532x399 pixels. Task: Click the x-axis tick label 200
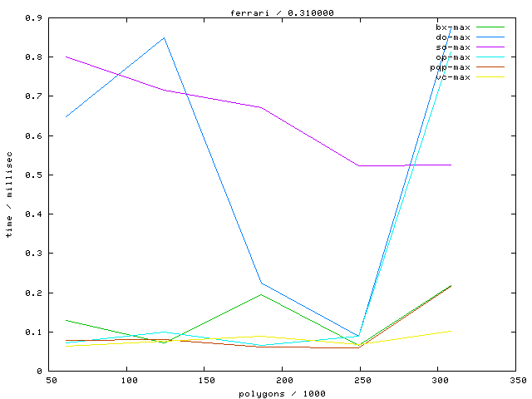coord(283,380)
